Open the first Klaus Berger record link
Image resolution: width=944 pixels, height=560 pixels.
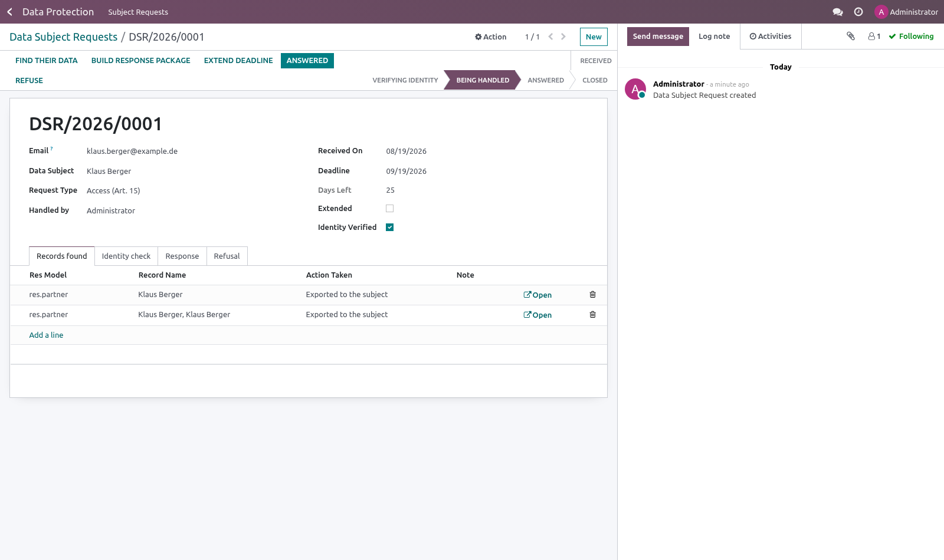(537, 295)
